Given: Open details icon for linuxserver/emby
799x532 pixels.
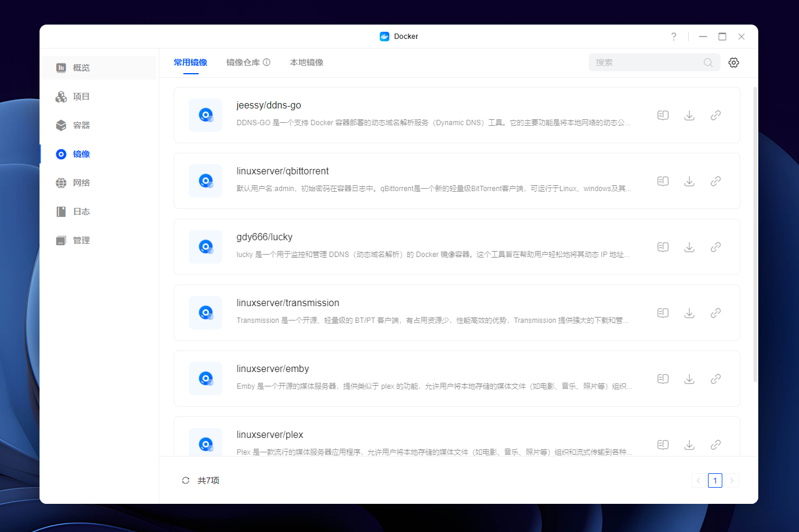Looking at the screenshot, I should 663,379.
